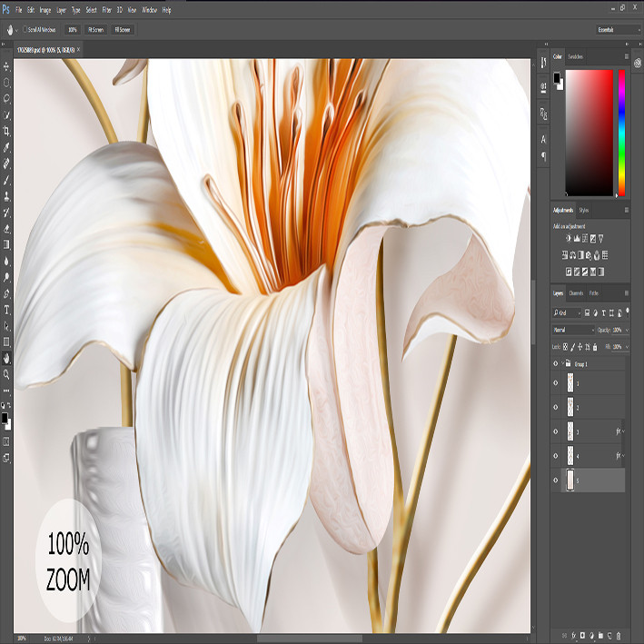Toggle lock all padlock icon
Screen dimensions: 644x644
(x=595, y=347)
